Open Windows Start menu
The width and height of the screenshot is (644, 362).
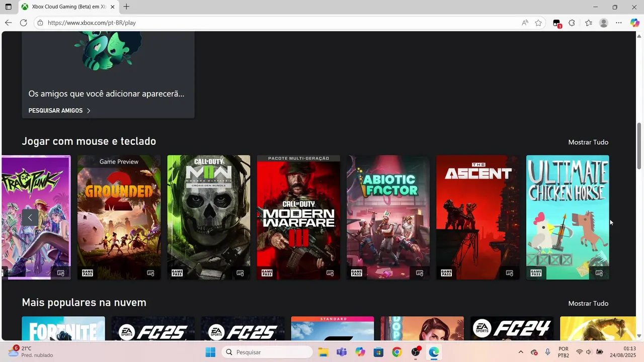coord(210,352)
